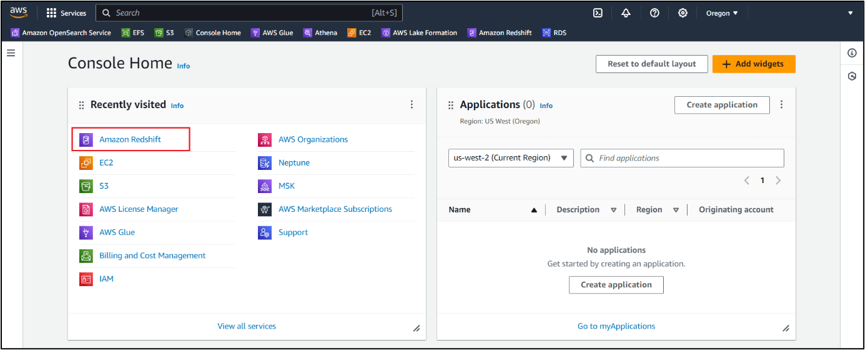Click Add widgets button
This screenshot has height=353, width=868.
click(754, 64)
